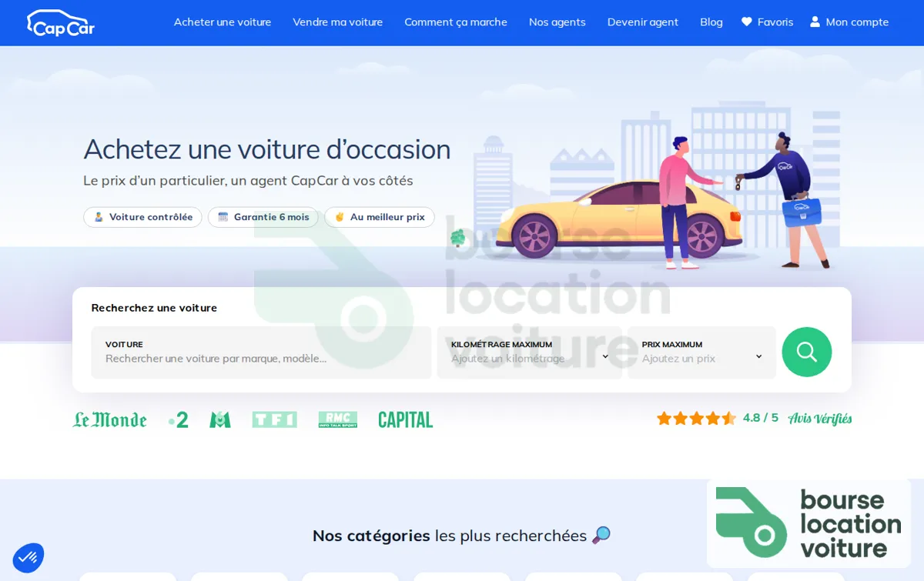Screen dimensions: 924x581
Task: Click the Garantie 6 mois badge
Action: 263,217
